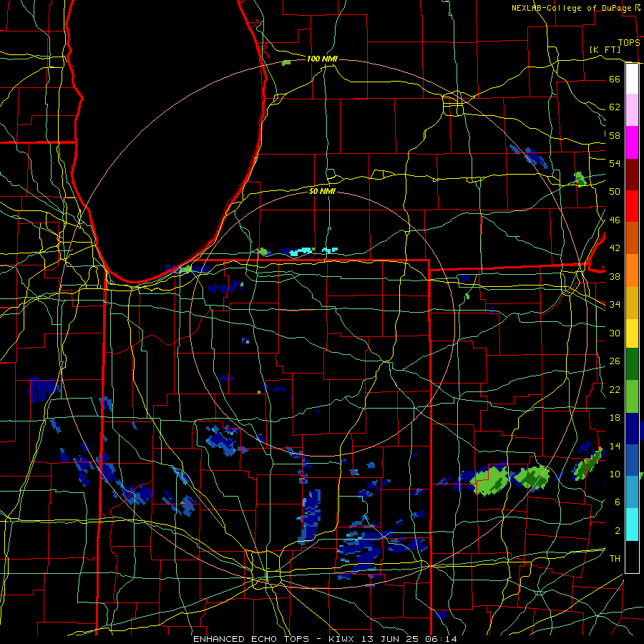
Task: Select the 54 scale value
Action: tap(615, 163)
